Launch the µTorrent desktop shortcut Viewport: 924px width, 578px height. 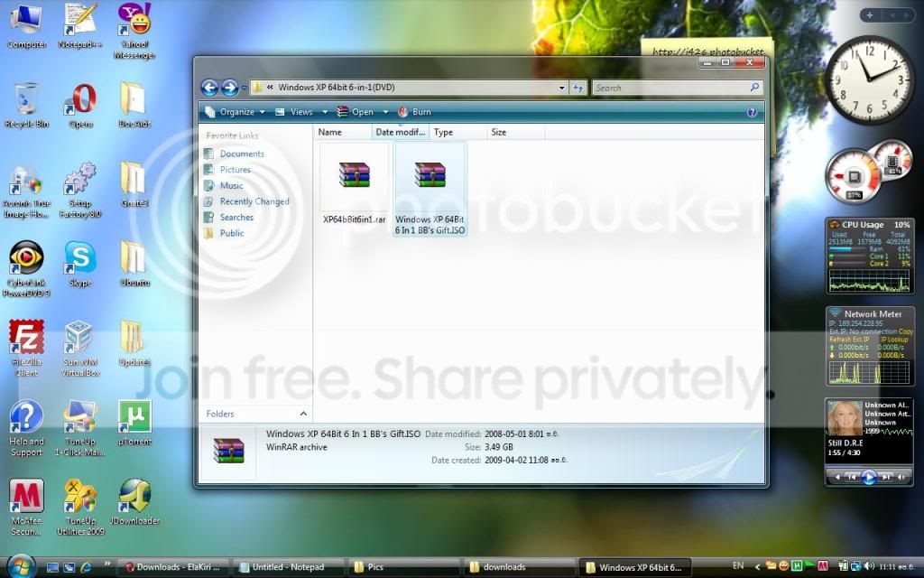coord(134,423)
